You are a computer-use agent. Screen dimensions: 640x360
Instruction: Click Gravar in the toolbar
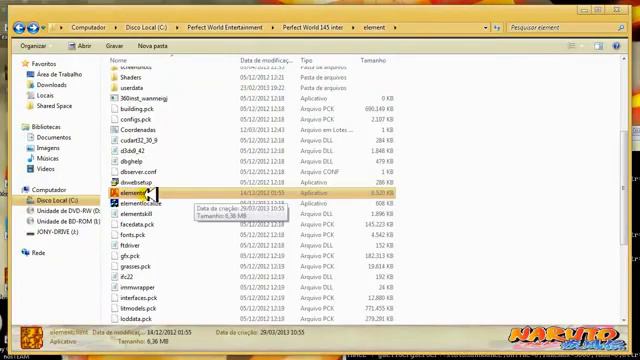tap(114, 46)
